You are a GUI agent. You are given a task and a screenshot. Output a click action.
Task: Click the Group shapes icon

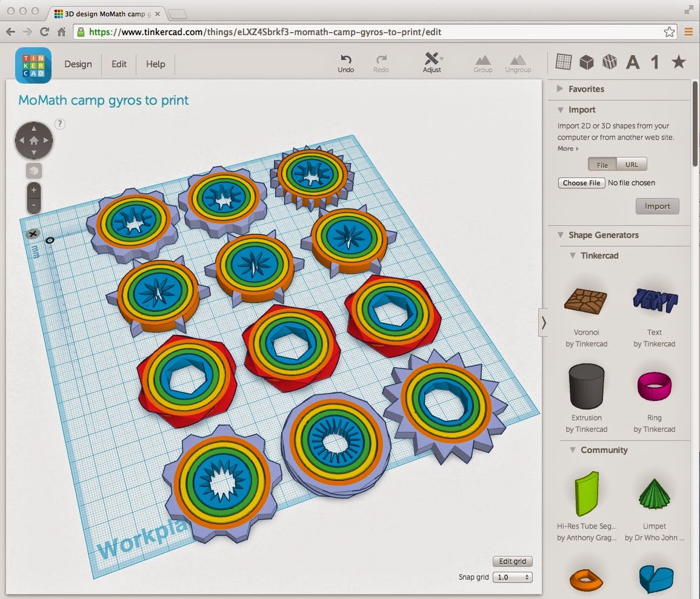click(x=483, y=60)
